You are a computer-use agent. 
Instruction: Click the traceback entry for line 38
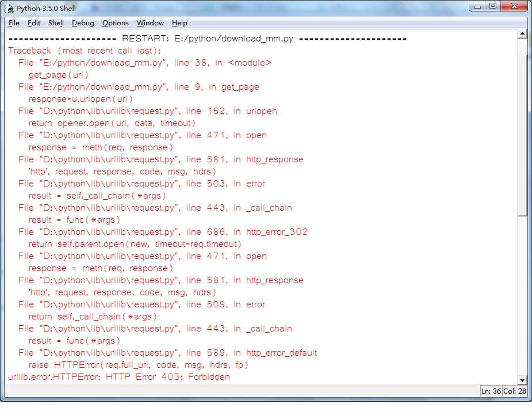pyautogui.click(x=144, y=63)
